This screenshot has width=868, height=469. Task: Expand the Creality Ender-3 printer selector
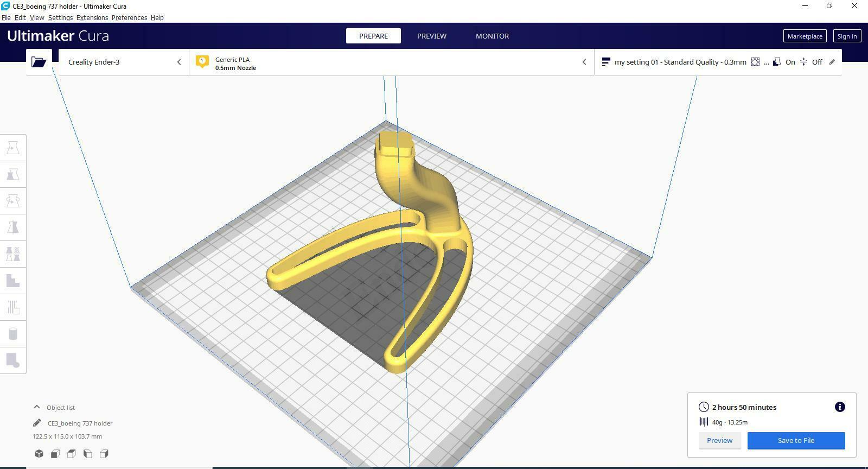tap(124, 62)
